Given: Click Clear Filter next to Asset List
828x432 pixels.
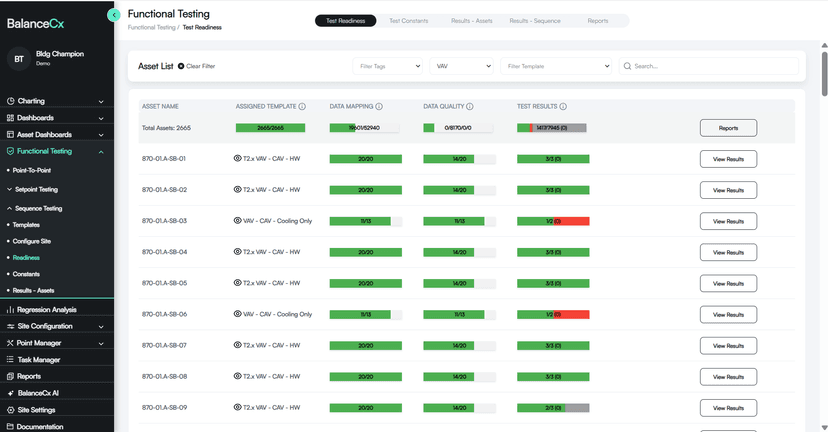Looking at the screenshot, I should [x=196, y=66].
